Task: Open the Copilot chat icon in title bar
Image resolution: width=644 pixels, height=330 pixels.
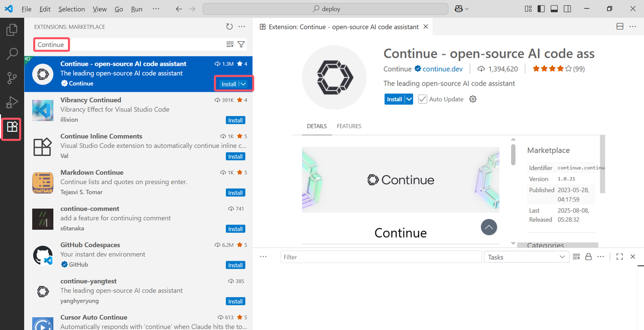Action: [x=458, y=9]
